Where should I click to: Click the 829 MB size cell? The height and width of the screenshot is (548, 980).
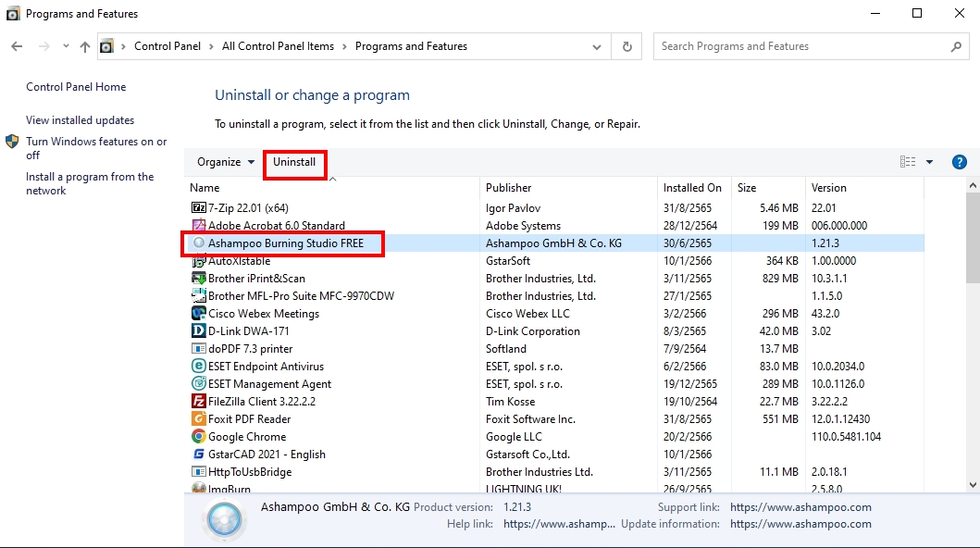[780, 278]
